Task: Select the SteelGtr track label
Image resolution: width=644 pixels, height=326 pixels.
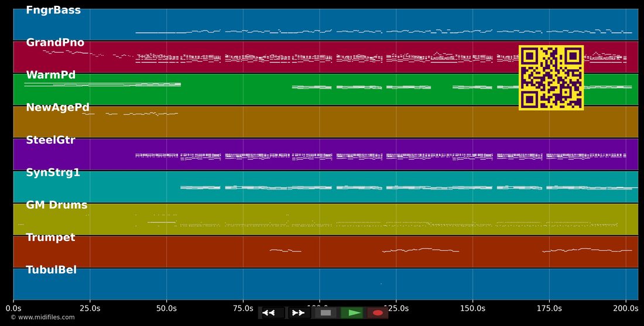Action: point(50,140)
